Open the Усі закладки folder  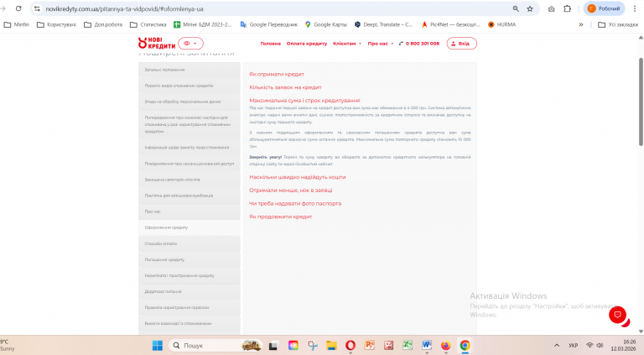[618, 24]
